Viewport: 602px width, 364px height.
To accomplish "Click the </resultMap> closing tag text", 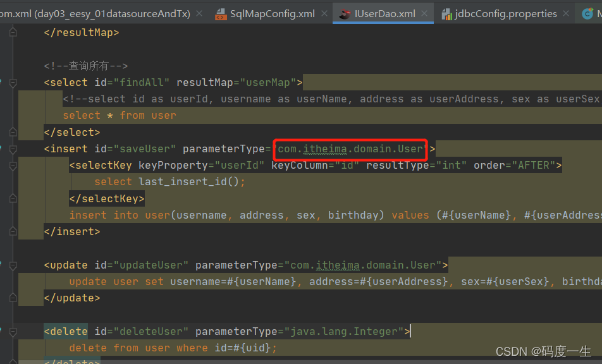I will click(x=82, y=33).
